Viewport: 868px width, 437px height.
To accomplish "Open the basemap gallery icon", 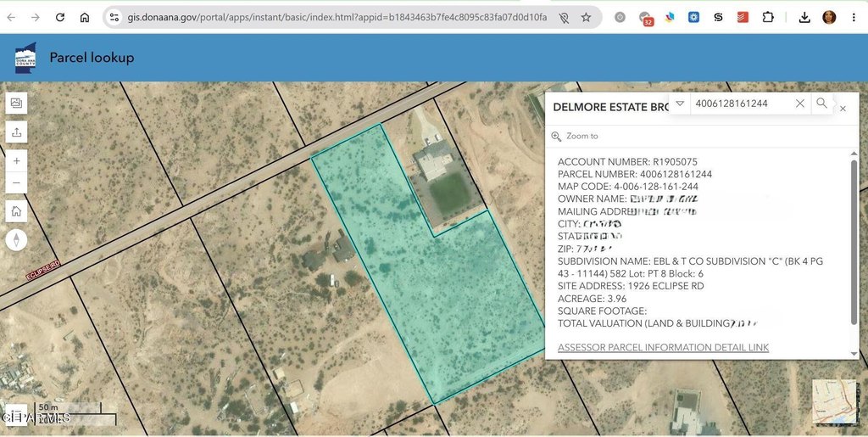I will (x=17, y=103).
